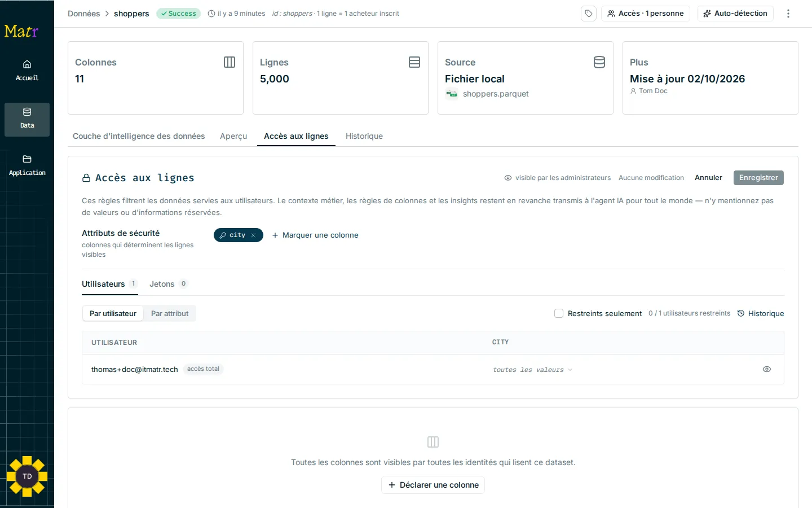Click the thomas+doc@itmatr.tech user email
Viewport: 812px width, 508px height.
pos(135,369)
